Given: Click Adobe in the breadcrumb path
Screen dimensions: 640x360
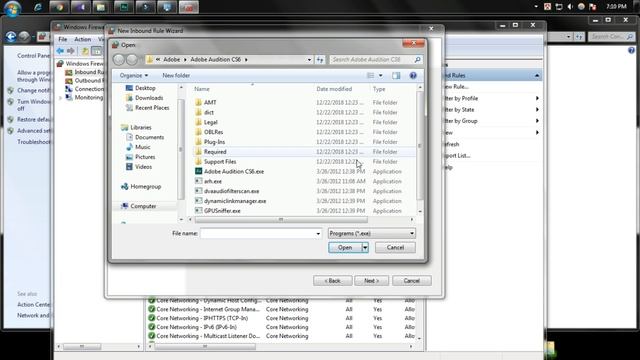Looking at the screenshot, I should coord(171,60).
